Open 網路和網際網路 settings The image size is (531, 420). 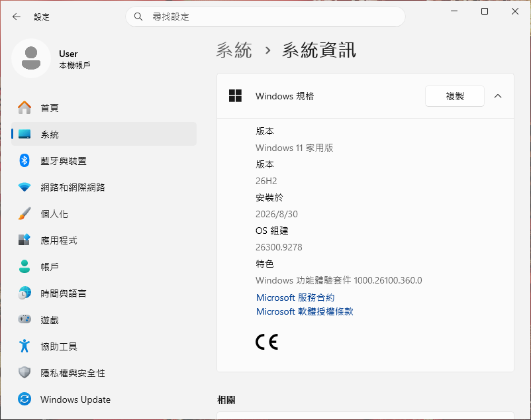coord(104,187)
